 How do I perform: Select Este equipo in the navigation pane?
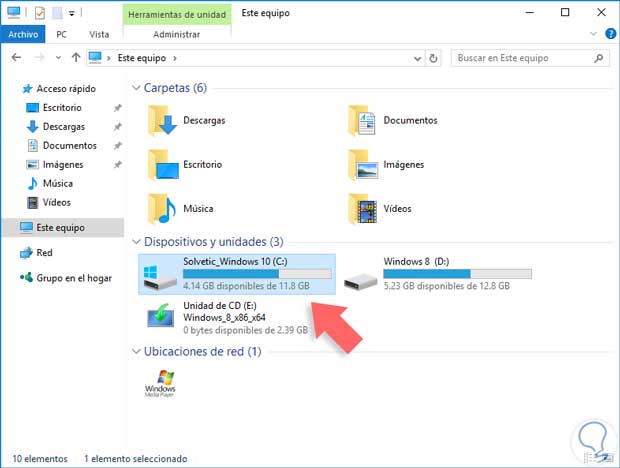pyautogui.click(x=63, y=228)
